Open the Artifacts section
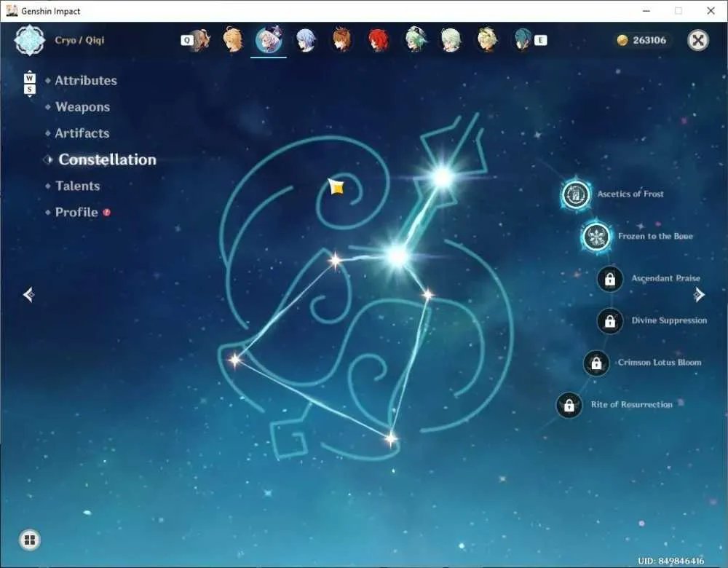 82,133
